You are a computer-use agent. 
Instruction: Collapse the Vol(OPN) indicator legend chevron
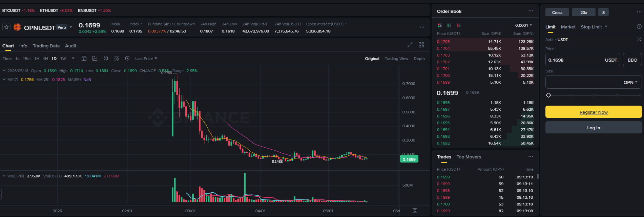tap(4, 176)
